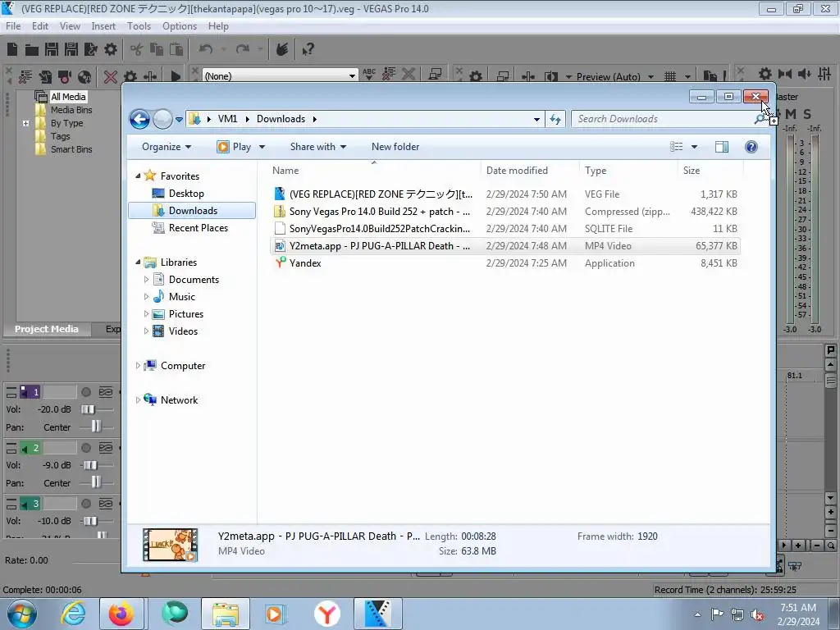
Task: Open the Play button dropdown arrow
Action: pos(262,147)
